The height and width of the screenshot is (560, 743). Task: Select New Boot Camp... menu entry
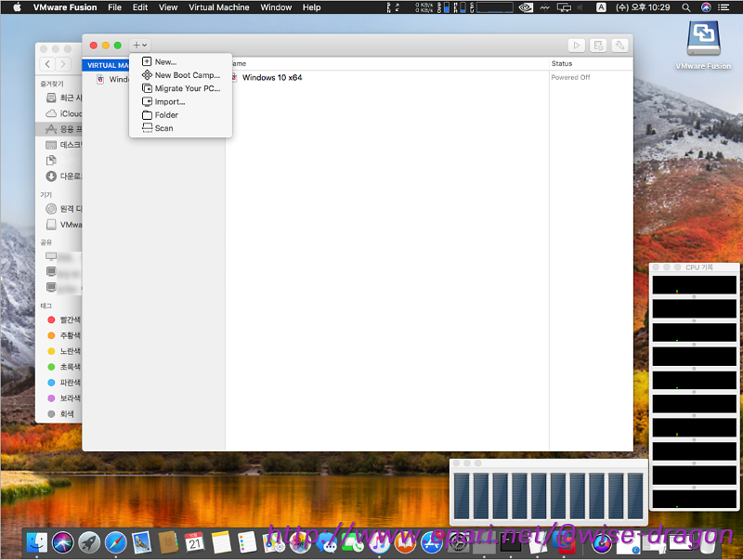coord(180,75)
